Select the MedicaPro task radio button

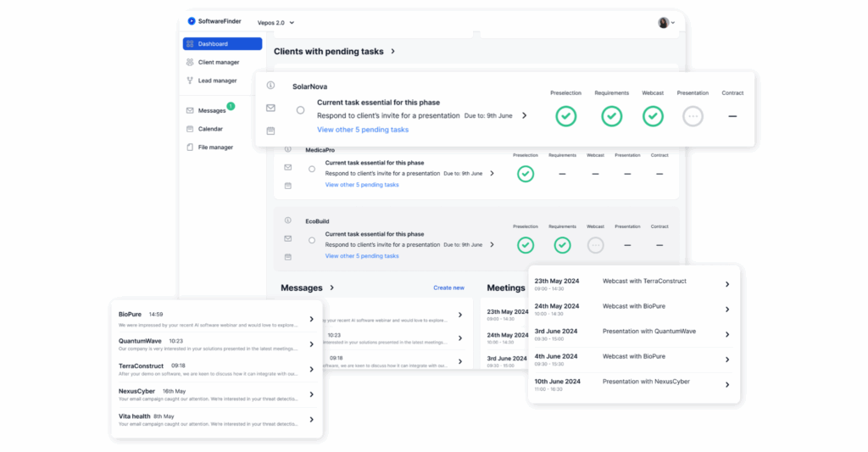pos(311,169)
